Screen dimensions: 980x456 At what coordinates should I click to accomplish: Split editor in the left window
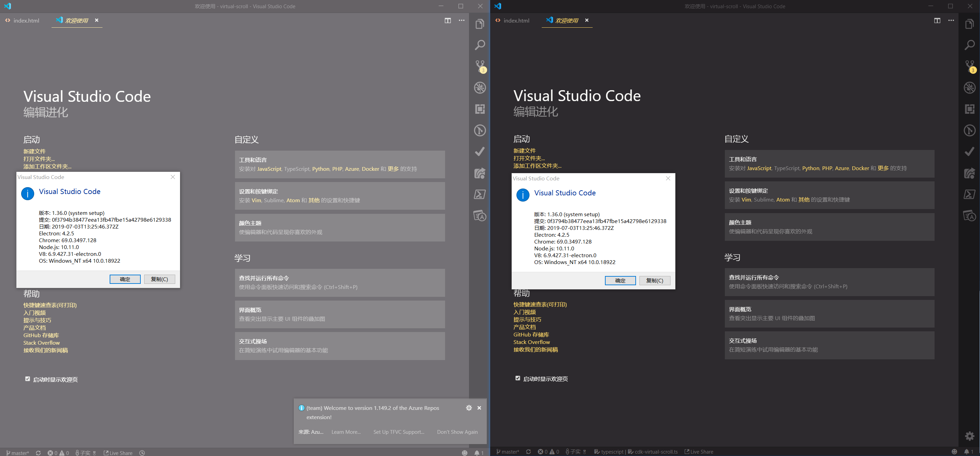point(448,20)
